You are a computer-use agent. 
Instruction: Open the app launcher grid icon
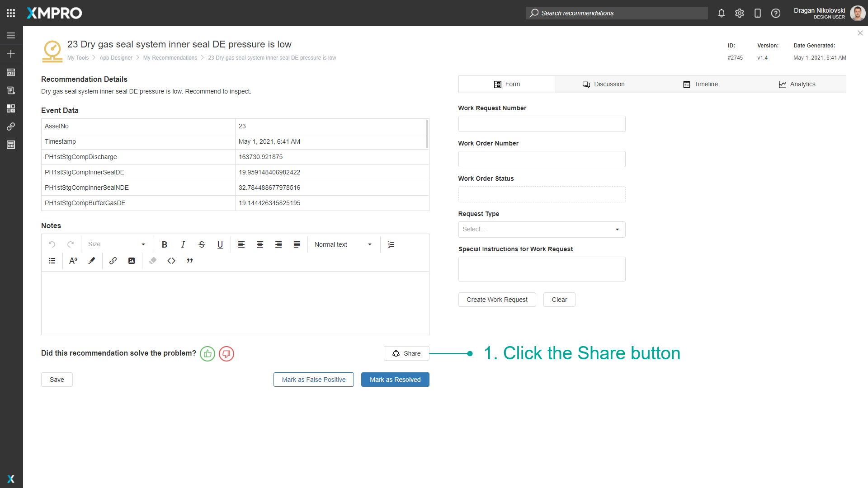[11, 13]
